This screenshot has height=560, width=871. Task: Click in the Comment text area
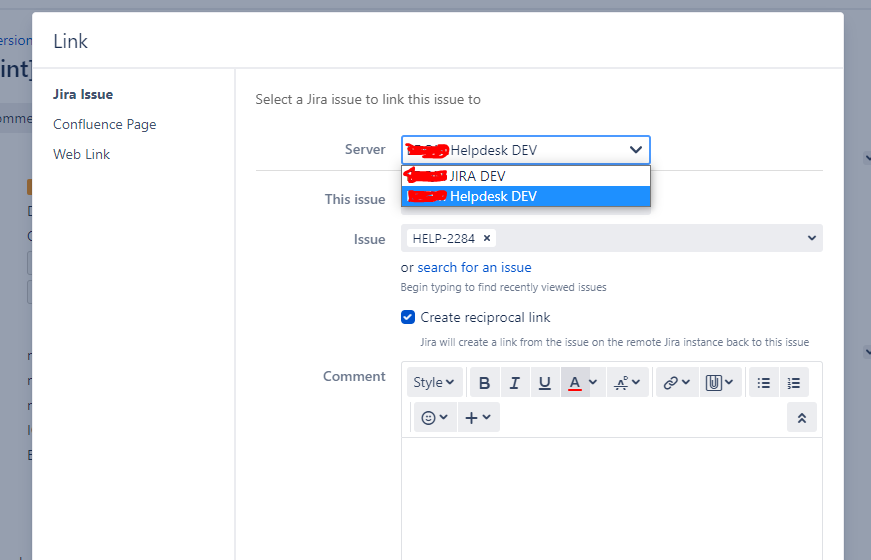(612, 498)
